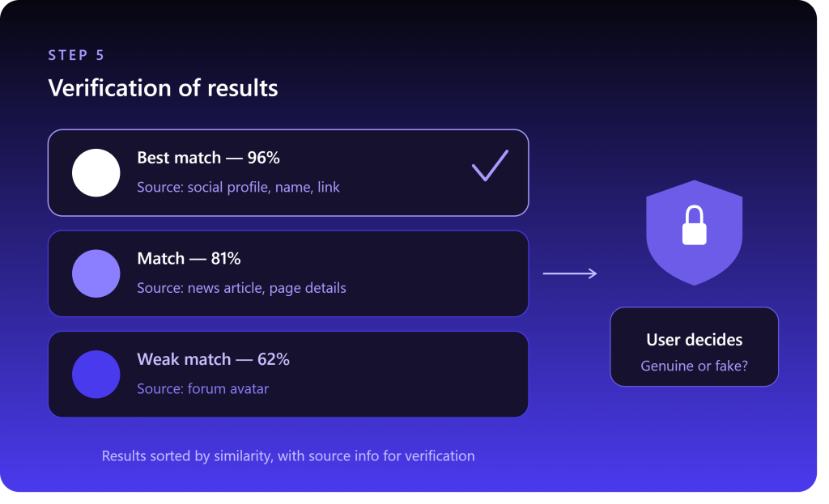The height and width of the screenshot is (504, 829).
Task: Click the light purple circle beside Match 81%
Action: tap(96, 273)
